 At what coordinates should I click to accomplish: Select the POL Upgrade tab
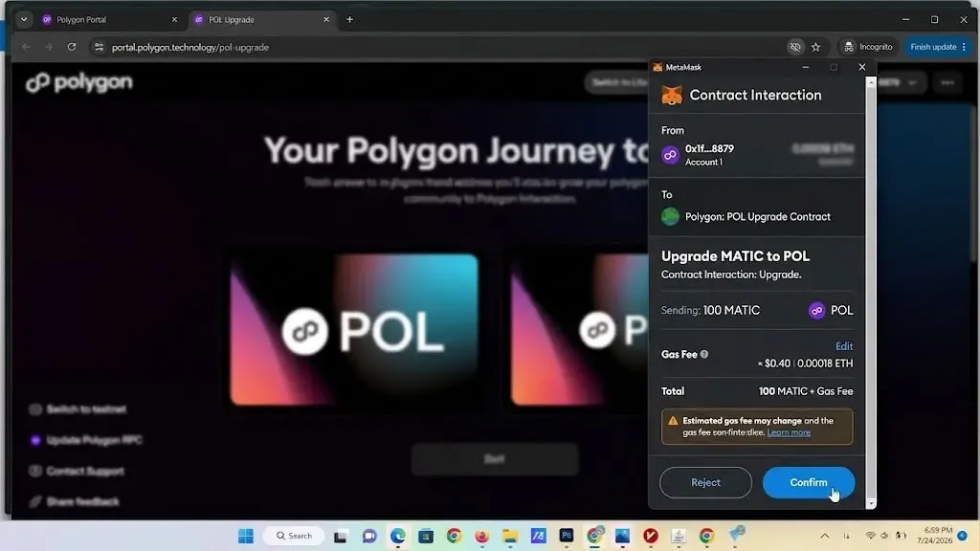pos(262,19)
